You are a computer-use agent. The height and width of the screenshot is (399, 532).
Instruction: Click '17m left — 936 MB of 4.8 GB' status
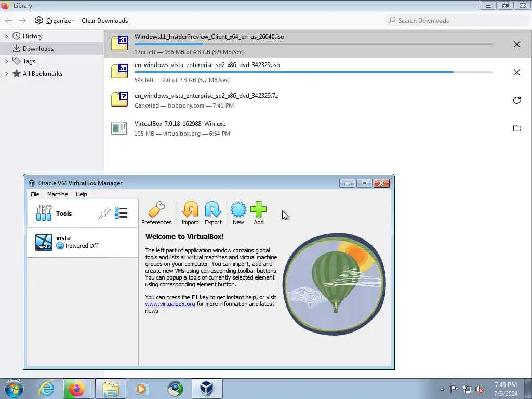click(x=189, y=52)
